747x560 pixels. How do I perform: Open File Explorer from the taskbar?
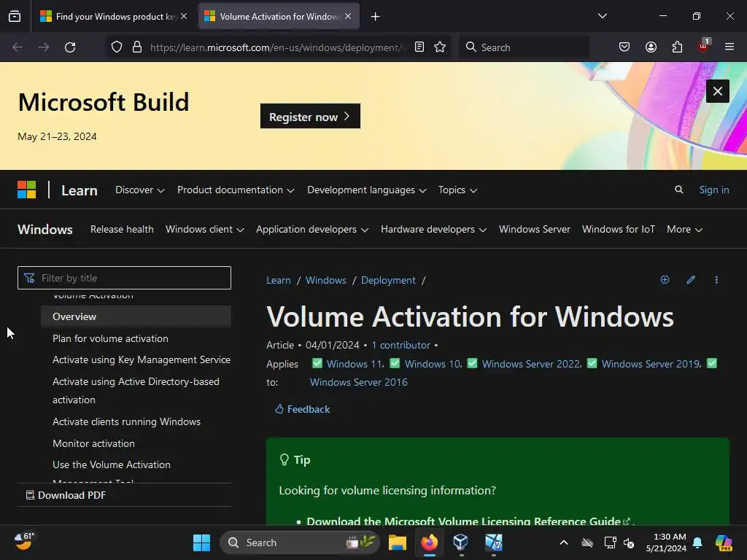(x=398, y=542)
